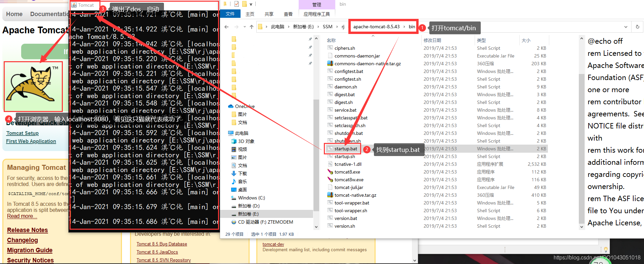The width and height of the screenshot is (644, 264).
Task: Click the SSM breadcrumb segment
Action: pos(328,27)
